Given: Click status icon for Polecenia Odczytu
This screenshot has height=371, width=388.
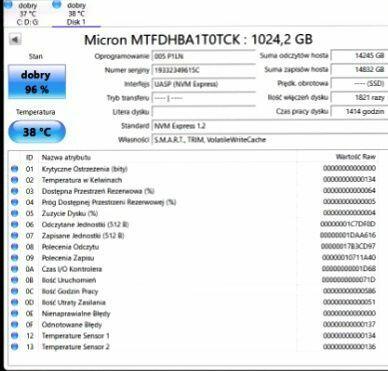Looking at the screenshot, I should (x=14, y=247).
